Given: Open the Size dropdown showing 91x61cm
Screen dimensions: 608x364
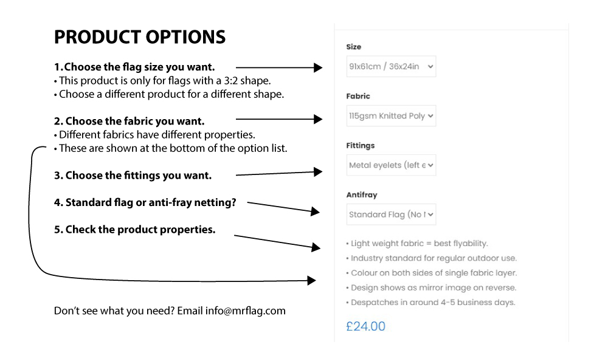Looking at the screenshot, I should [391, 66].
